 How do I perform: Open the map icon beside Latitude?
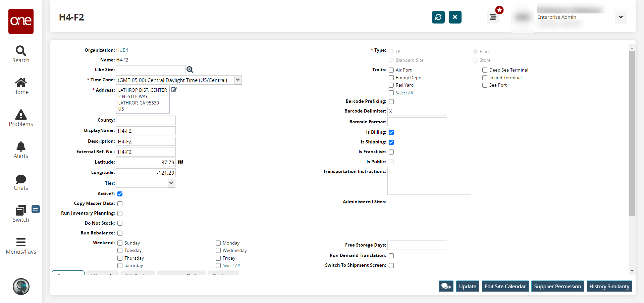[180, 162]
